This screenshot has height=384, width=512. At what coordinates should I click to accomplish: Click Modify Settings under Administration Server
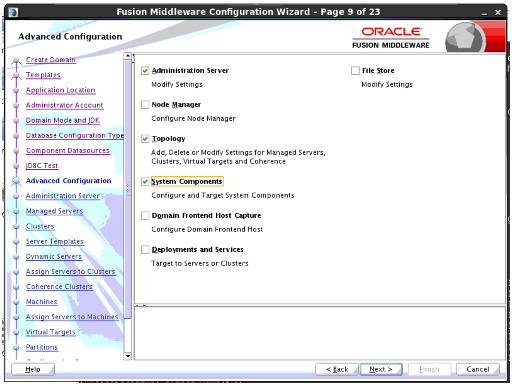pos(177,85)
